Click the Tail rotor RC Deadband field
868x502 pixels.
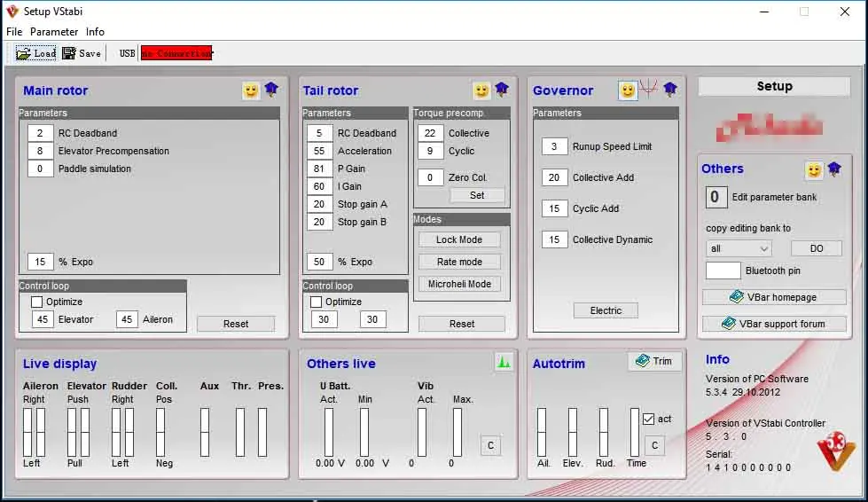pos(319,133)
